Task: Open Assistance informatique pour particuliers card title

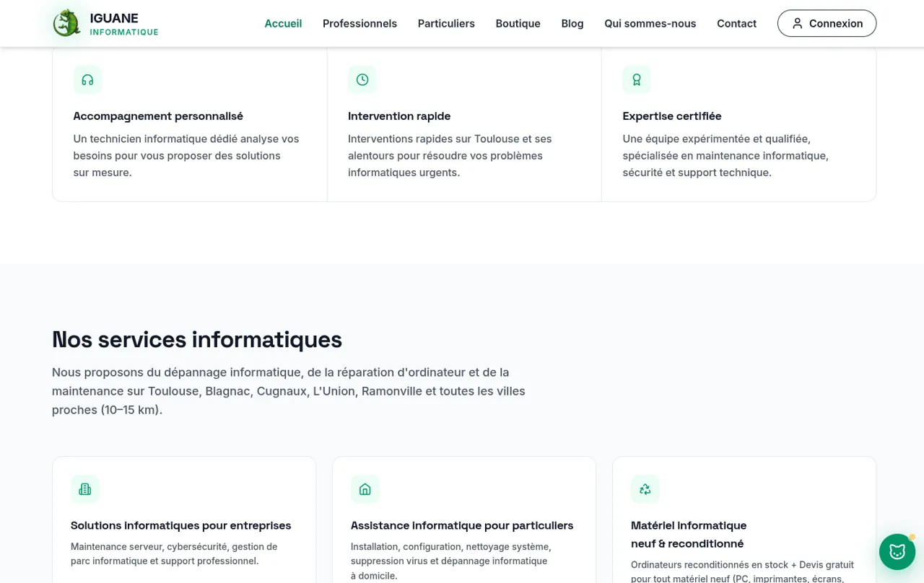Action: (462, 525)
